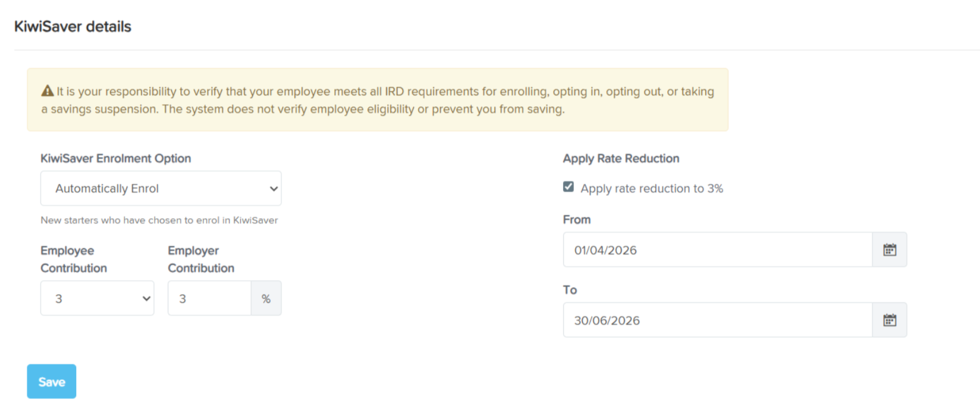Click the KiwiSaver details heading

click(73, 27)
